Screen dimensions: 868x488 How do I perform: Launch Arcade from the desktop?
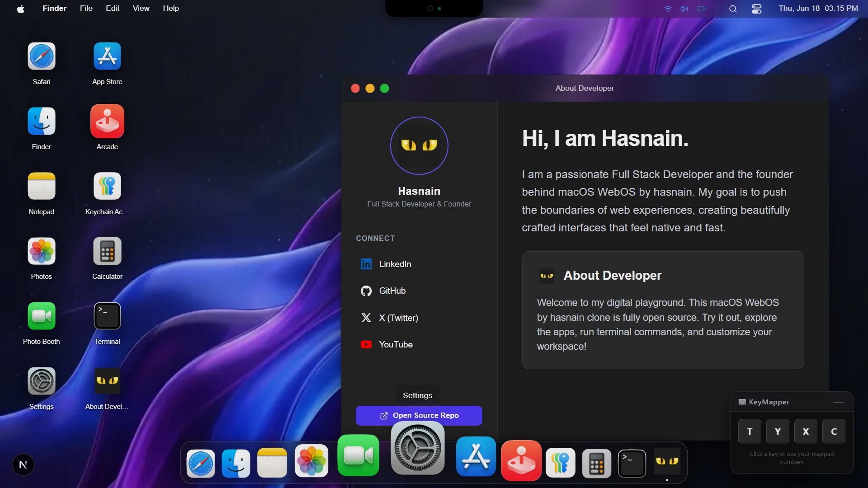pos(107,121)
